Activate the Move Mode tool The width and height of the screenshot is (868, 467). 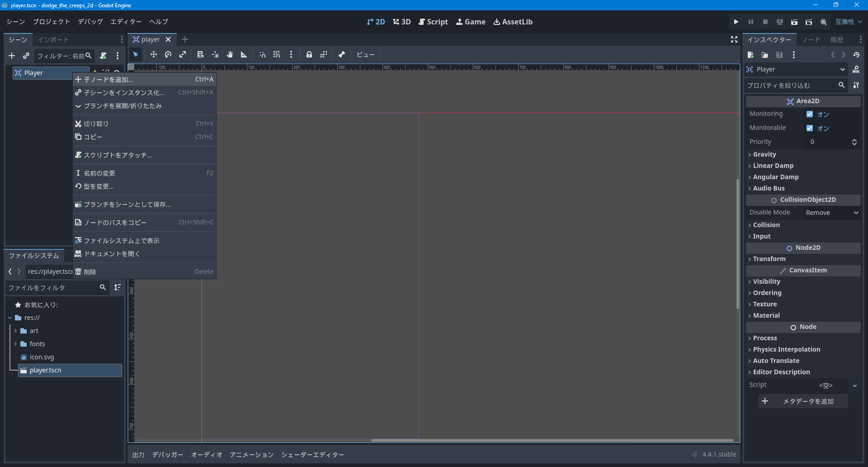click(154, 55)
